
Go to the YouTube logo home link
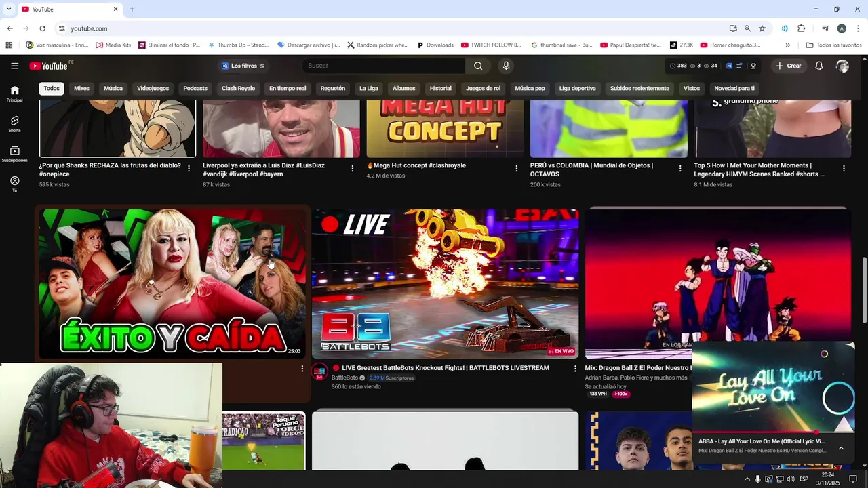(x=48, y=66)
